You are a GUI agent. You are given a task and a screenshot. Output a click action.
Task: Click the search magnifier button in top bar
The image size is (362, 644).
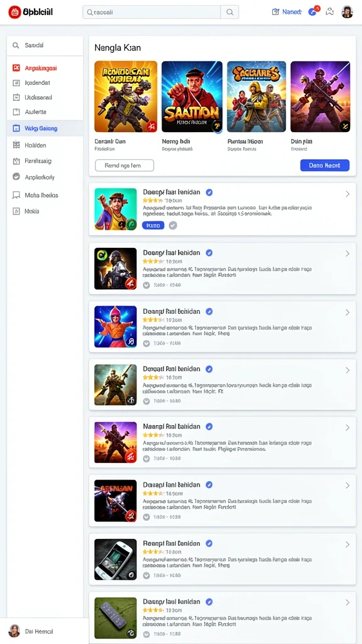[230, 13]
